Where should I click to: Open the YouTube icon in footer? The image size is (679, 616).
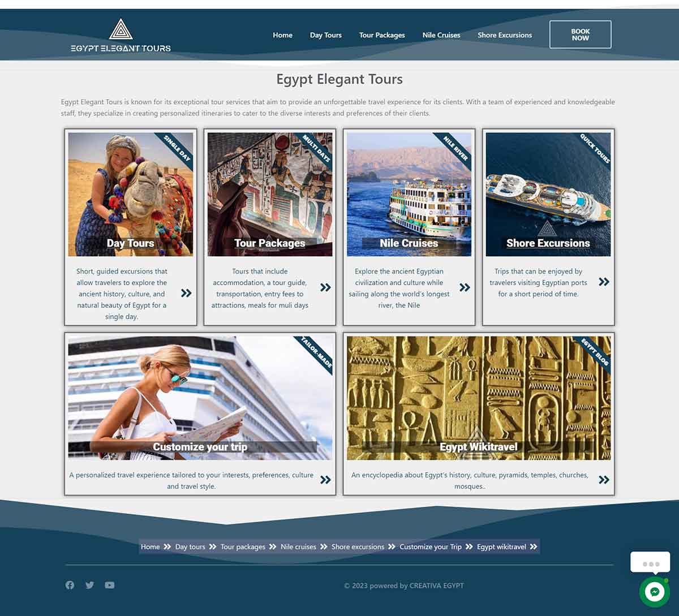click(x=110, y=585)
